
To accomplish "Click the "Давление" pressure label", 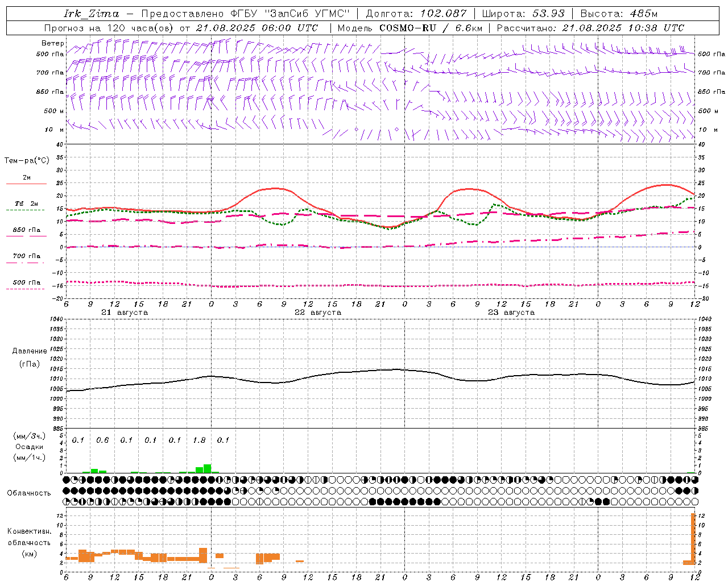I will tap(30, 351).
